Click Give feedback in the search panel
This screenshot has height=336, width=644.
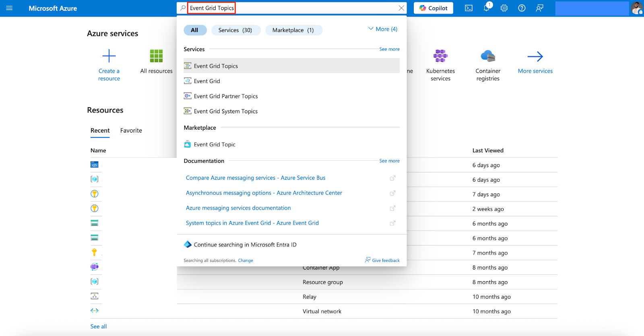(x=382, y=260)
